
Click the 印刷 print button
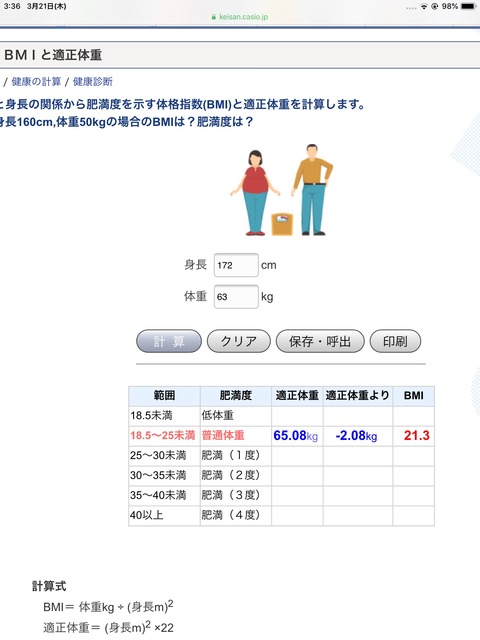point(395,341)
